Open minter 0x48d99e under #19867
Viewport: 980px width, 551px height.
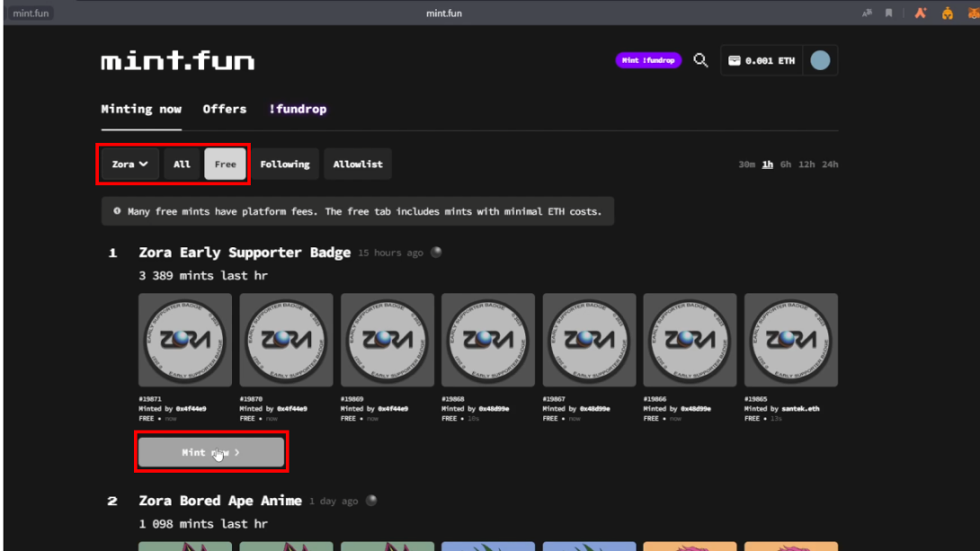point(594,409)
